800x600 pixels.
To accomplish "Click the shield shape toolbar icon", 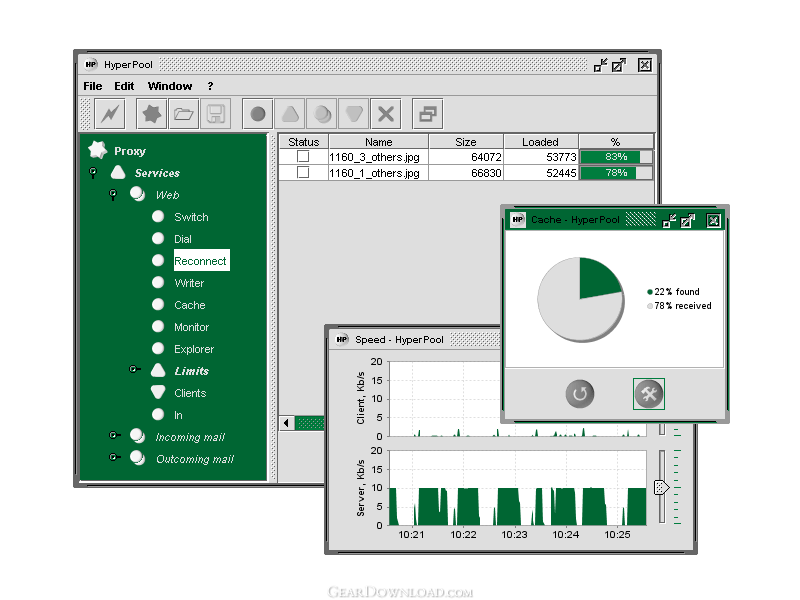I will coord(354,114).
